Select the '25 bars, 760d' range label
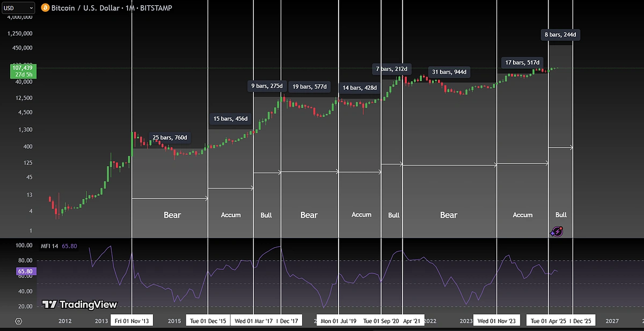Image resolution: width=644 pixels, height=331 pixels. (170, 138)
